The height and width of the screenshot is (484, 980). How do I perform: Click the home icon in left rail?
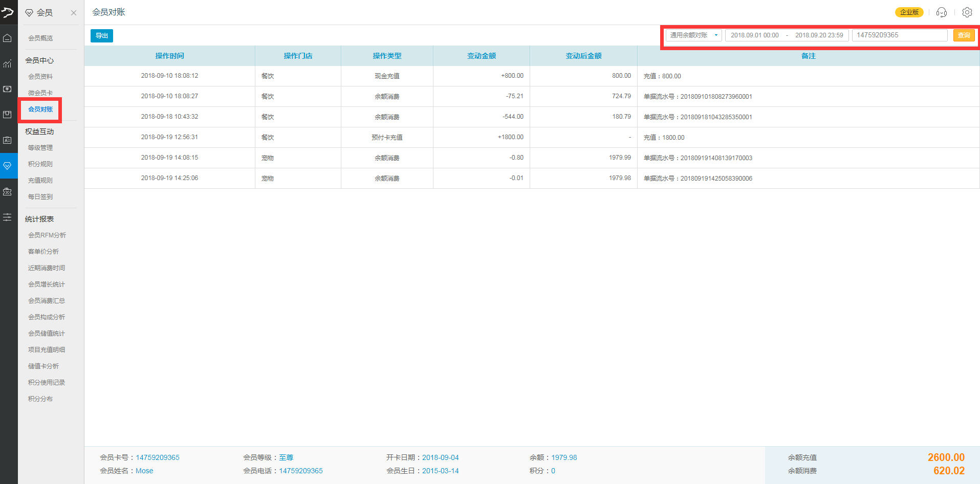coord(8,38)
